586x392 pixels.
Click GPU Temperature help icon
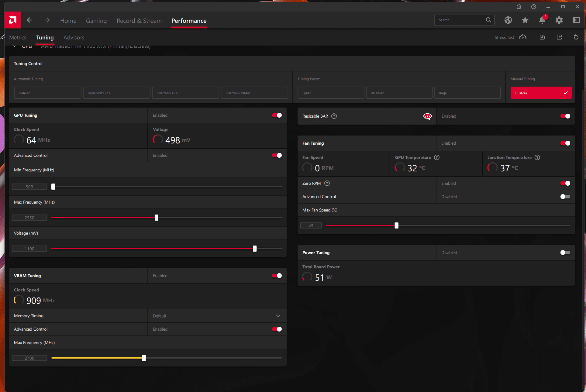437,157
